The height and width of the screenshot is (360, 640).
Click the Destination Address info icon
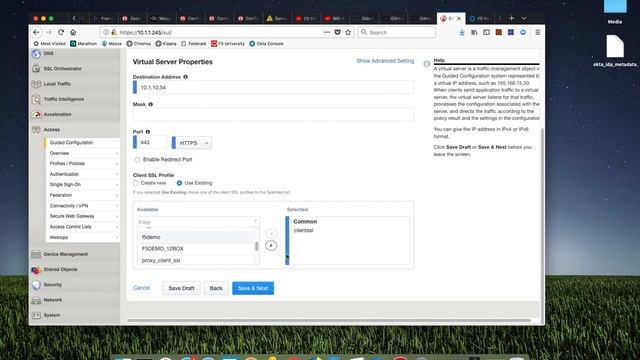185,77
